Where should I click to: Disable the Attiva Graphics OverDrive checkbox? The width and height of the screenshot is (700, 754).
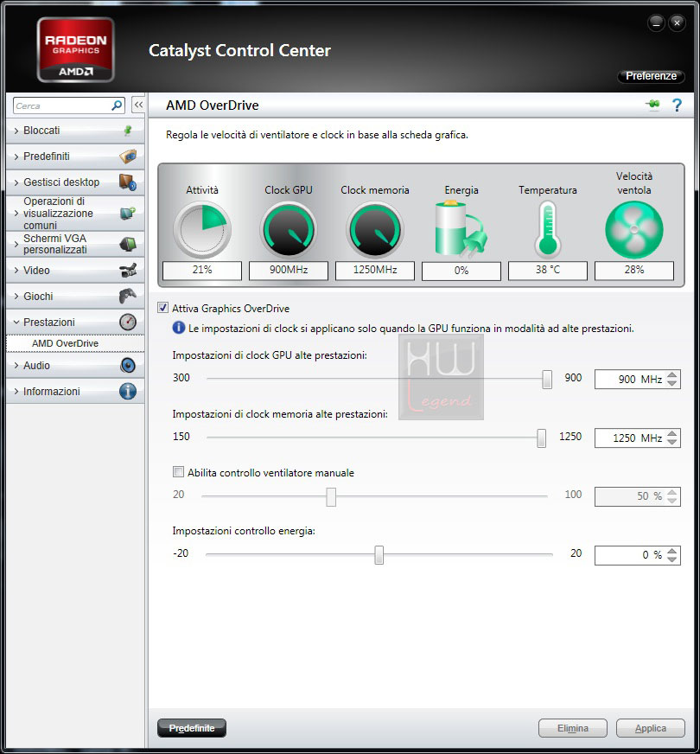(162, 308)
